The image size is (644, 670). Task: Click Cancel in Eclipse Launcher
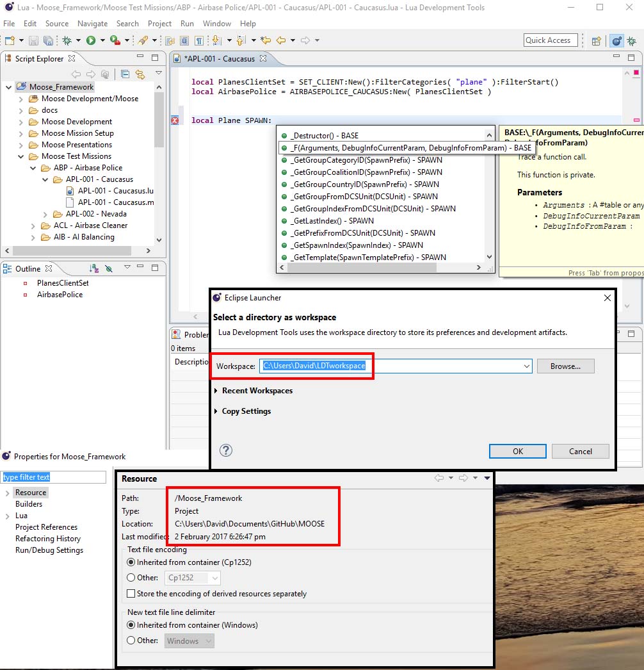click(x=581, y=451)
